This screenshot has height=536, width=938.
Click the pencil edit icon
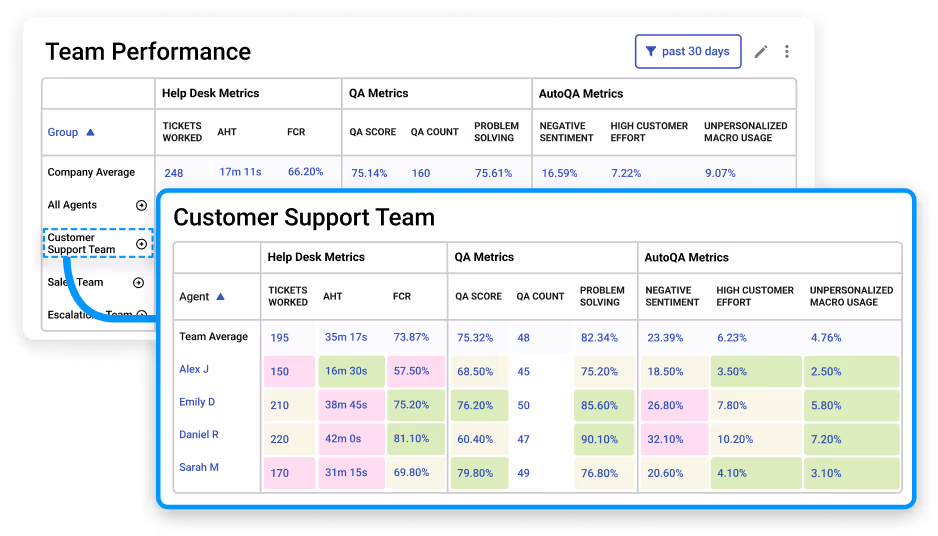[761, 51]
